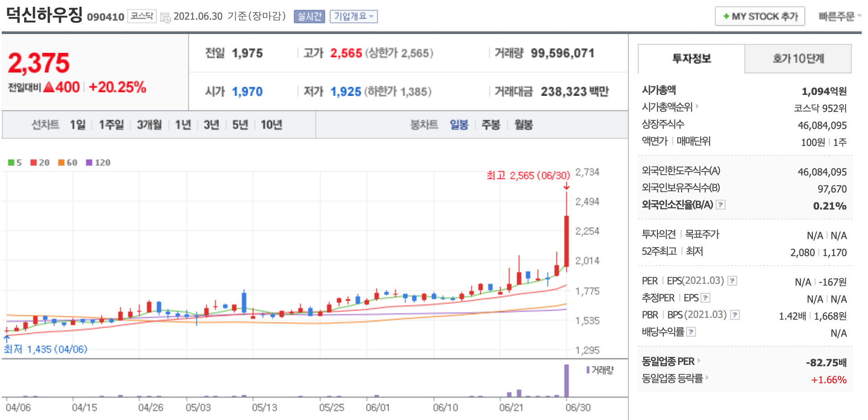Image resolution: width=868 pixels, height=420 pixels.
Task: Click the 외국인보유주식수 value 97,670
Action: 832,189
